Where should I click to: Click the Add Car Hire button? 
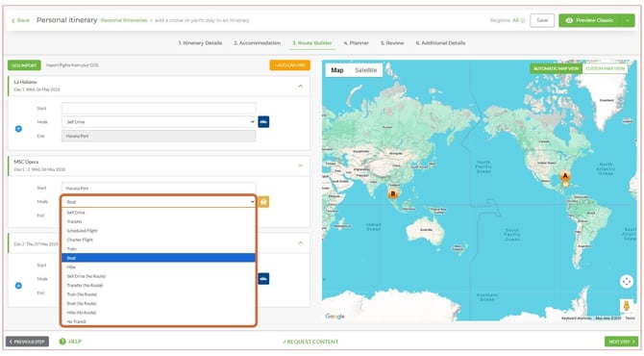(x=290, y=65)
